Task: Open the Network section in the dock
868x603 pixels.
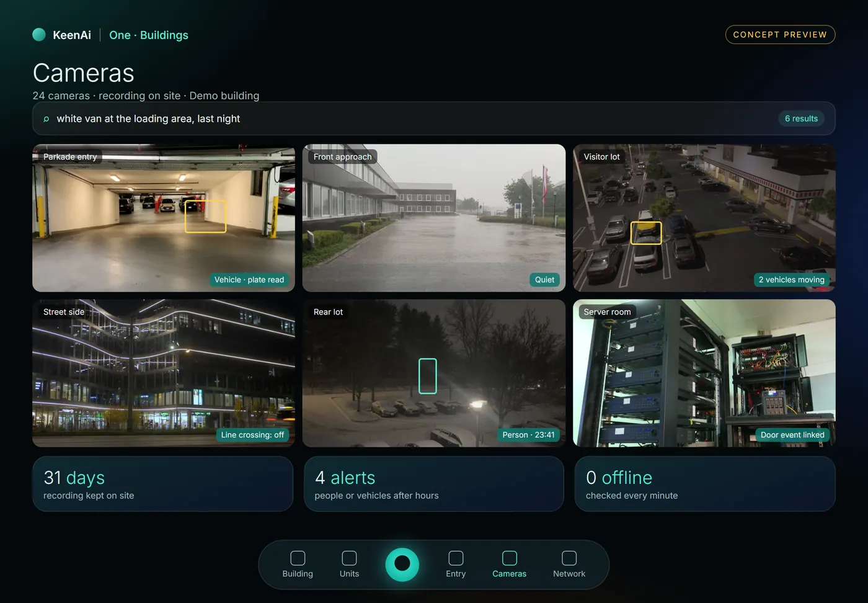Action: point(569,565)
